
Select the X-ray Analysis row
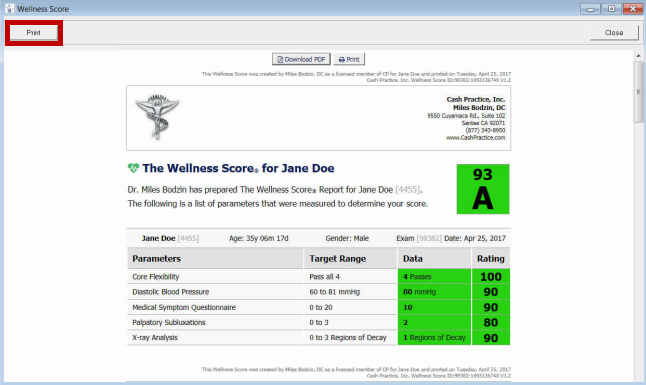[318, 338]
